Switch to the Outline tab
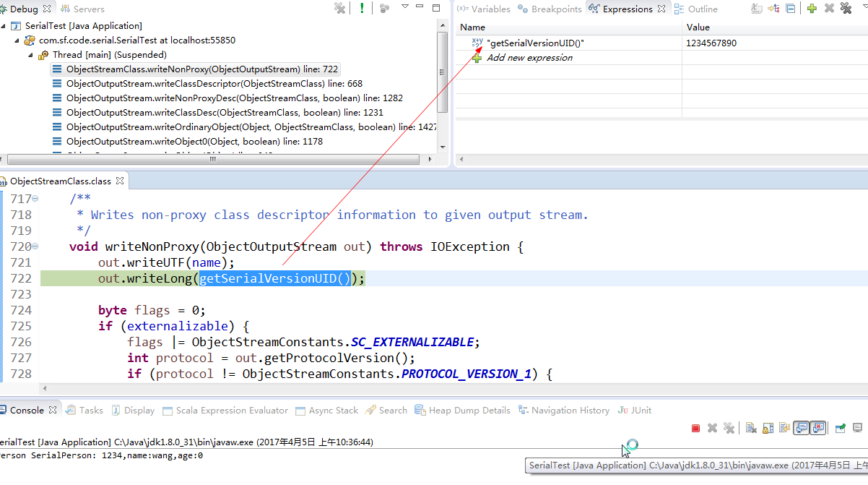The height and width of the screenshot is (485, 868). [696, 9]
